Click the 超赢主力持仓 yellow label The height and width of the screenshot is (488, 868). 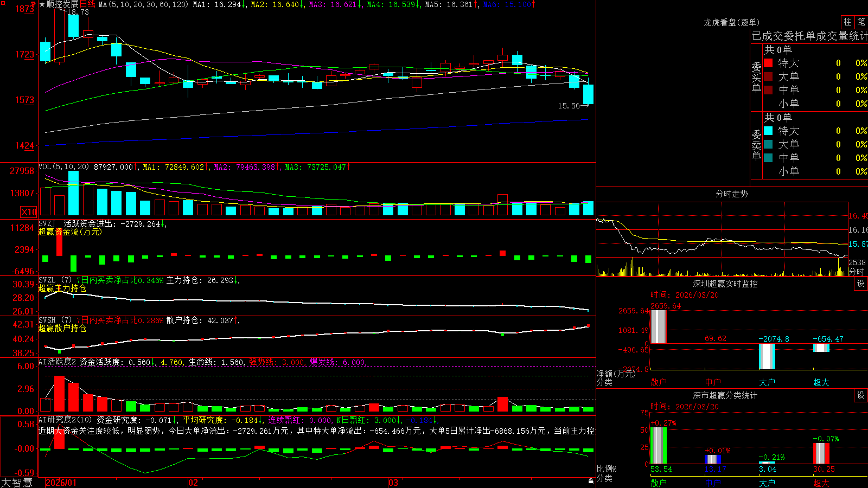tap(62, 288)
